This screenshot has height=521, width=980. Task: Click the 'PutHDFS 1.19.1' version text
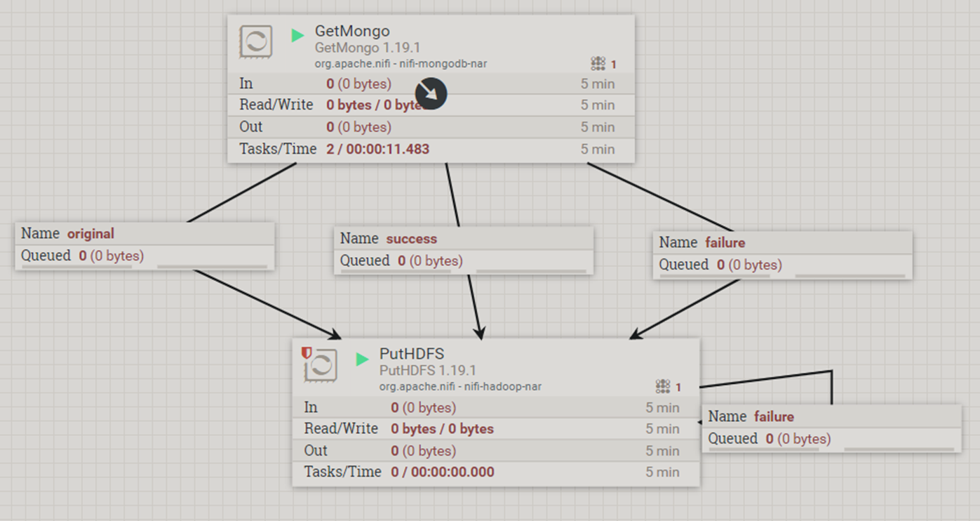tap(428, 370)
